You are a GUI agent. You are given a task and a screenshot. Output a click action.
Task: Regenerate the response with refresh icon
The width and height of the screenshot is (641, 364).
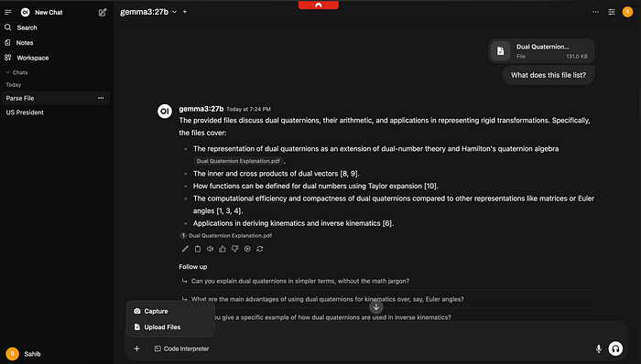pyautogui.click(x=260, y=249)
